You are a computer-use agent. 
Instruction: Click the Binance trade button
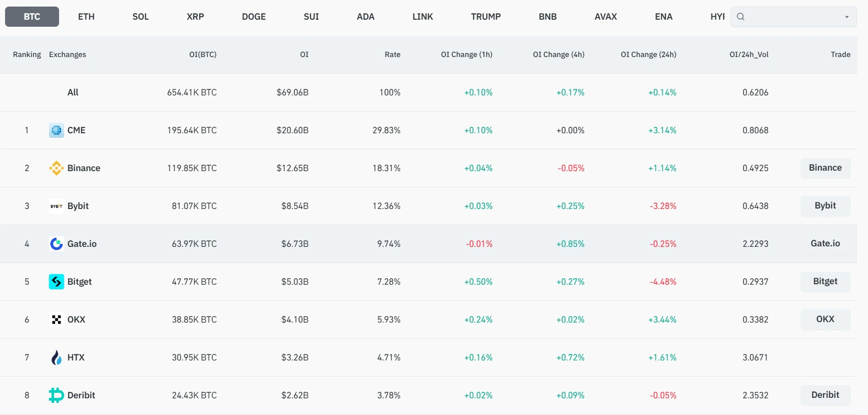pyautogui.click(x=825, y=168)
